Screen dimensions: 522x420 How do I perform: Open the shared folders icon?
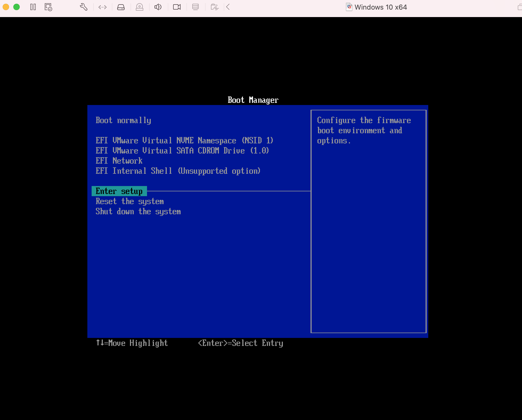pyautogui.click(x=215, y=7)
